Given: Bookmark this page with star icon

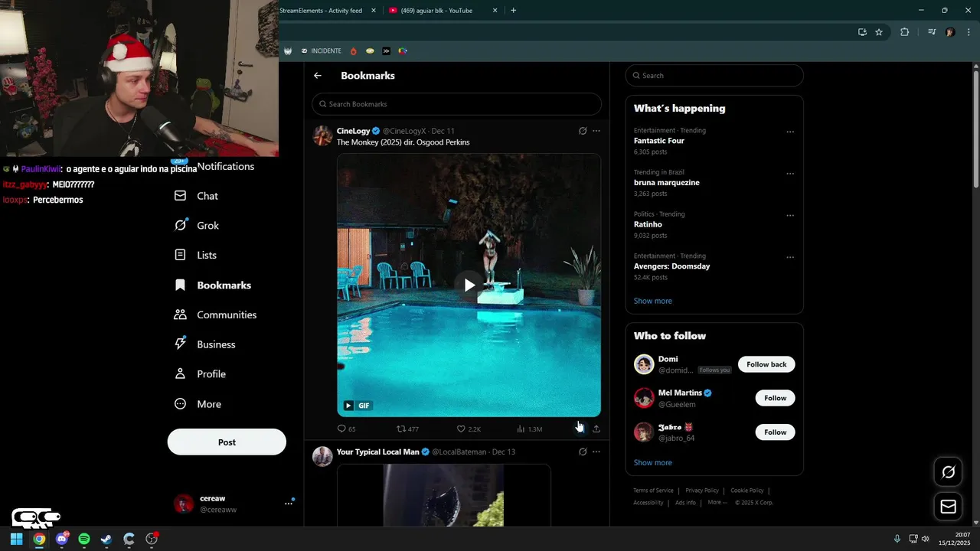Looking at the screenshot, I should tap(879, 32).
